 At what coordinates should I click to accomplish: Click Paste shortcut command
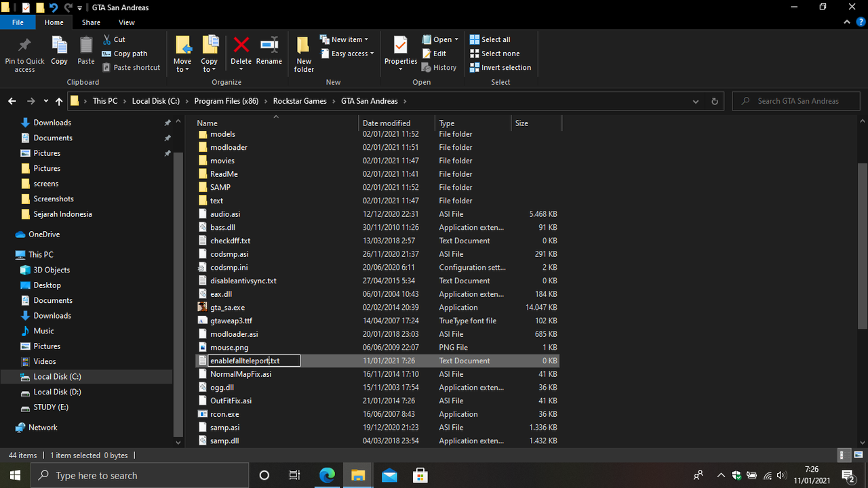pos(132,68)
